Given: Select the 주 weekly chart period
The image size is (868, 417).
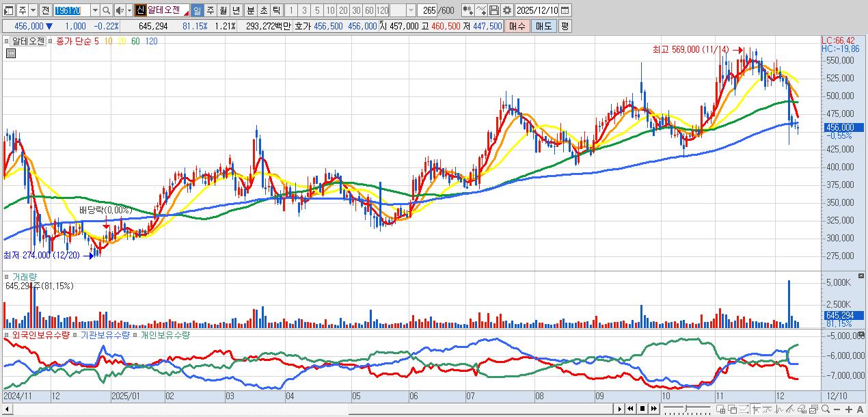Looking at the screenshot, I should coord(209,11).
